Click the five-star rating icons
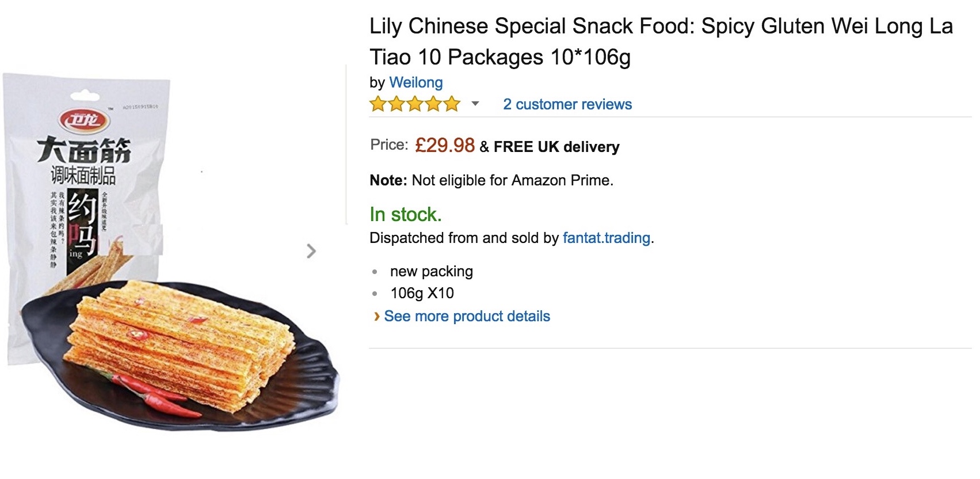This screenshot has height=479, width=980. [x=415, y=104]
